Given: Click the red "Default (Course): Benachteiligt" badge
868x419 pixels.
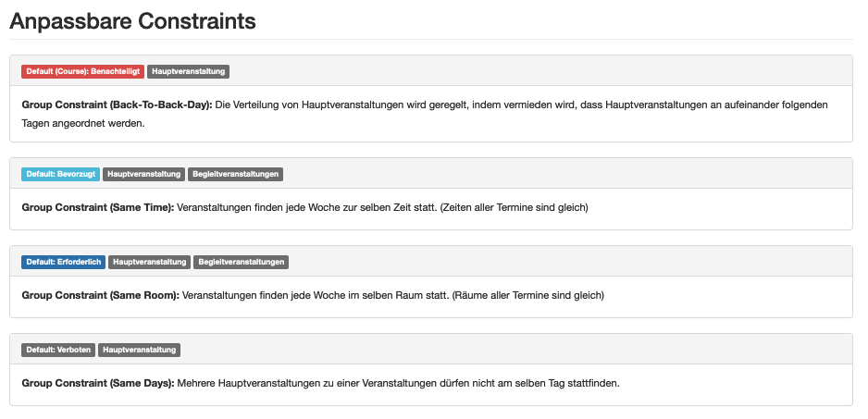Looking at the screenshot, I should coord(82,71).
